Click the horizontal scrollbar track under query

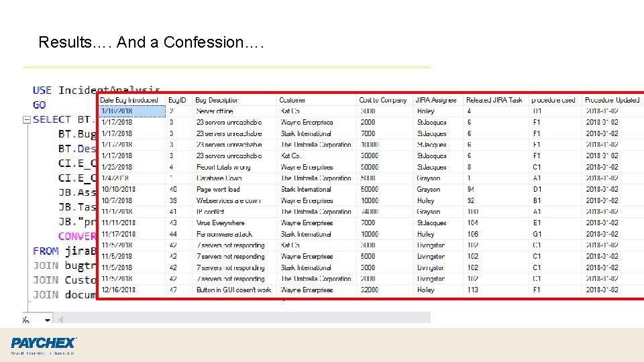(x=246, y=318)
